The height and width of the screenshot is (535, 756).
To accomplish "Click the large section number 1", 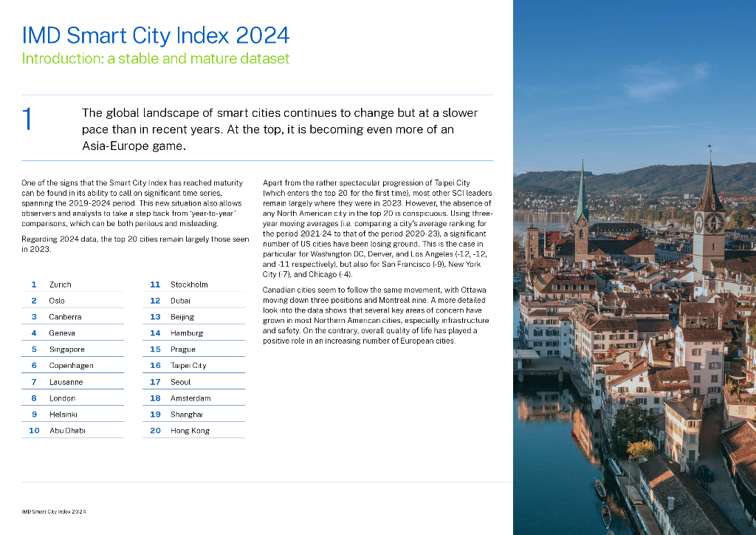I will tap(27, 120).
